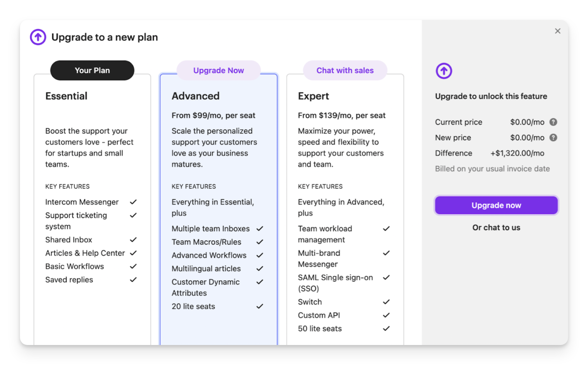Screen dimensions: 588x365
Task: Select the Upgrade Now plan tab
Action: point(219,70)
